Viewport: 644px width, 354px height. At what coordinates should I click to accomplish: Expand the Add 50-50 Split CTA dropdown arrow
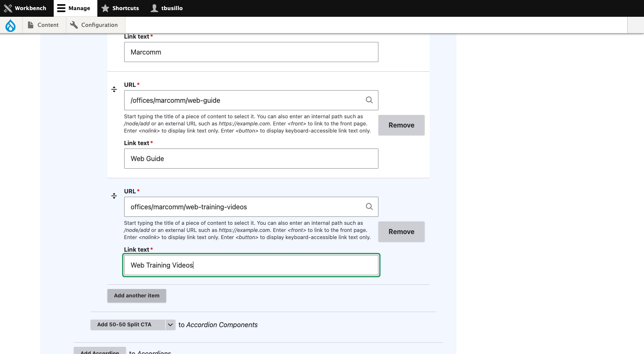coord(170,325)
